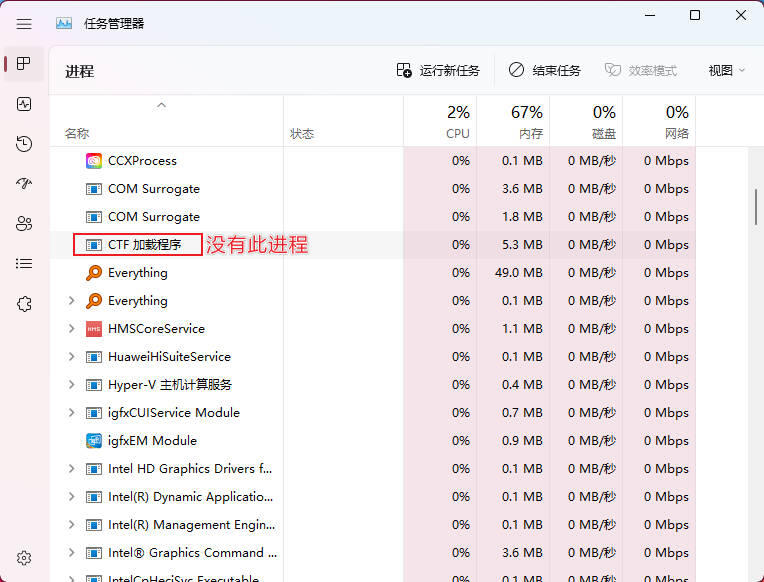Sort by the 状态 column header
Screen dimensions: 764x582
344,121
